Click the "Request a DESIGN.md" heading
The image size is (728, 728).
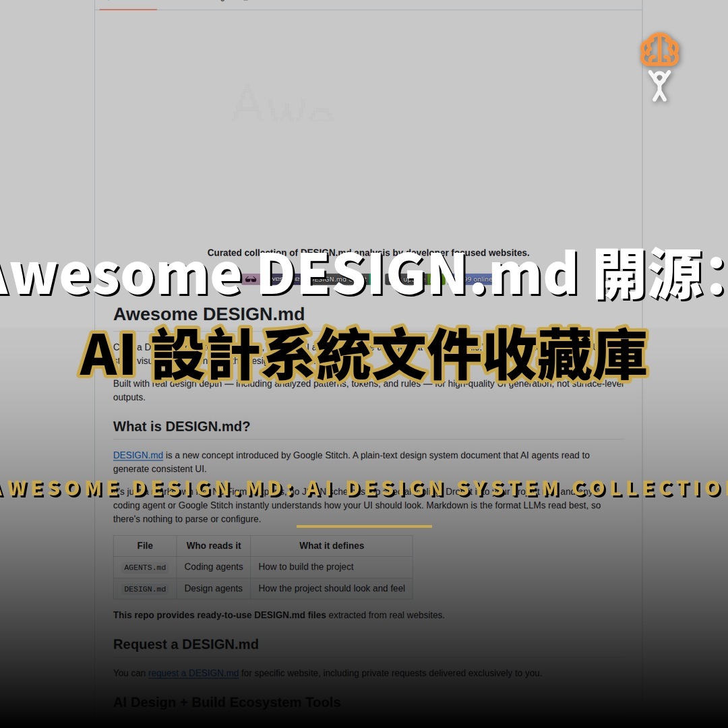(x=186, y=644)
